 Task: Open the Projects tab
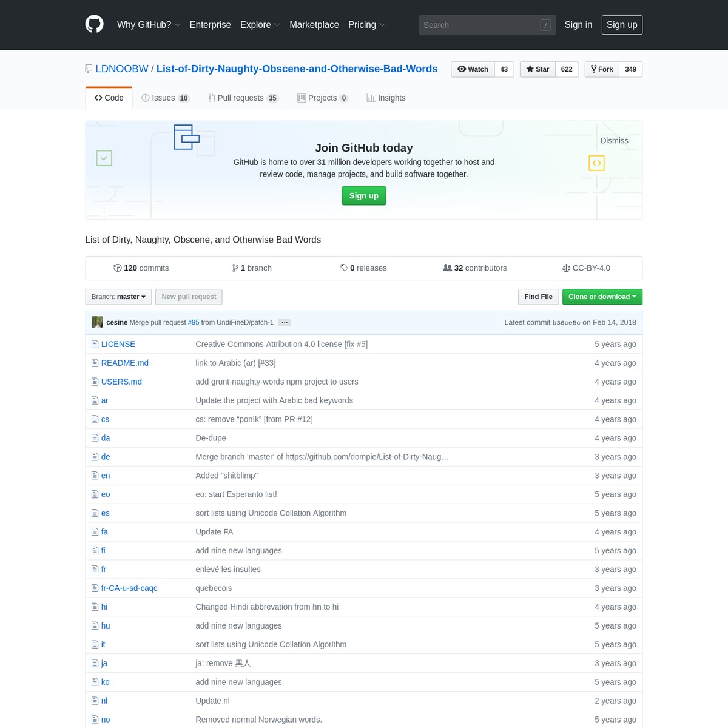click(x=323, y=98)
